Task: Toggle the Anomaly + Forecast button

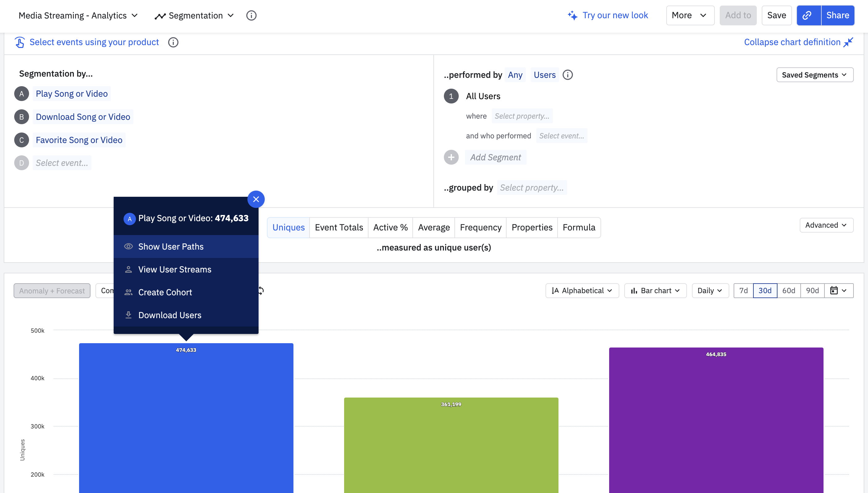Action: [52, 290]
